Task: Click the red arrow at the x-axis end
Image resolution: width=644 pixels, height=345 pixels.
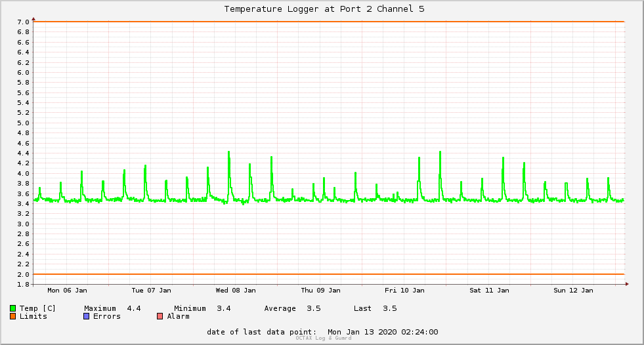Action: pyautogui.click(x=627, y=284)
